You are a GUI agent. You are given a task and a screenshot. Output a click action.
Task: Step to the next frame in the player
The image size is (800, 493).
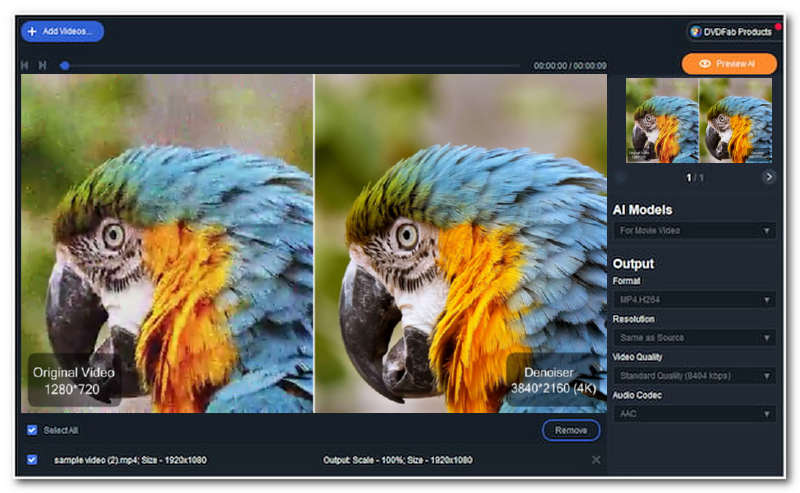(42, 65)
